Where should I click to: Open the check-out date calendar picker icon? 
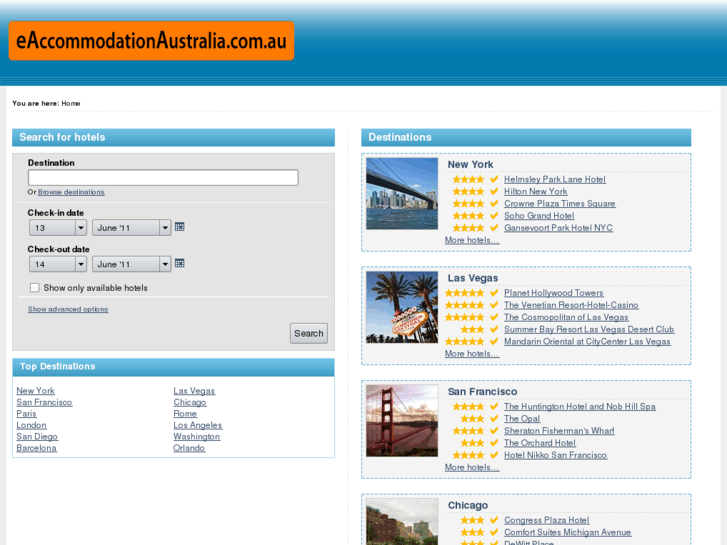(x=179, y=263)
